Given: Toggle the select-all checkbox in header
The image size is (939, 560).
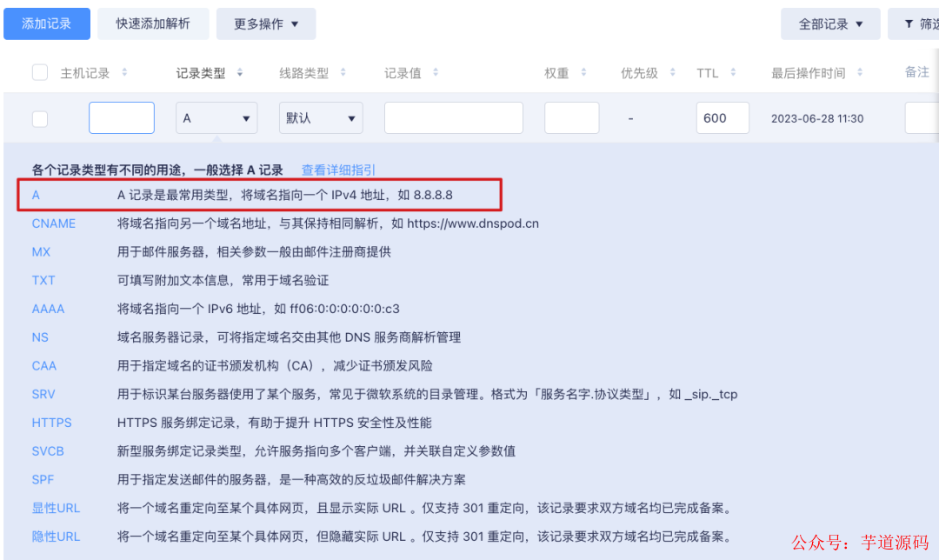Looking at the screenshot, I should click(39, 72).
